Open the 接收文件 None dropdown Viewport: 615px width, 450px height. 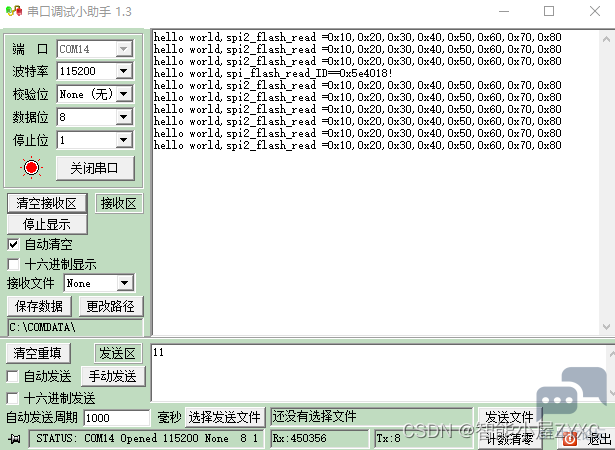125,283
